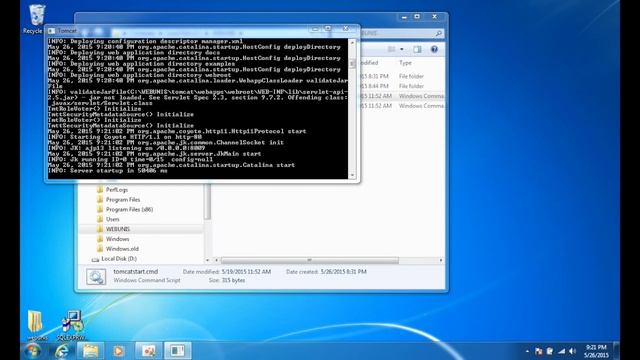Click the Local Disk (D:) drive icon

pyautogui.click(x=95, y=259)
